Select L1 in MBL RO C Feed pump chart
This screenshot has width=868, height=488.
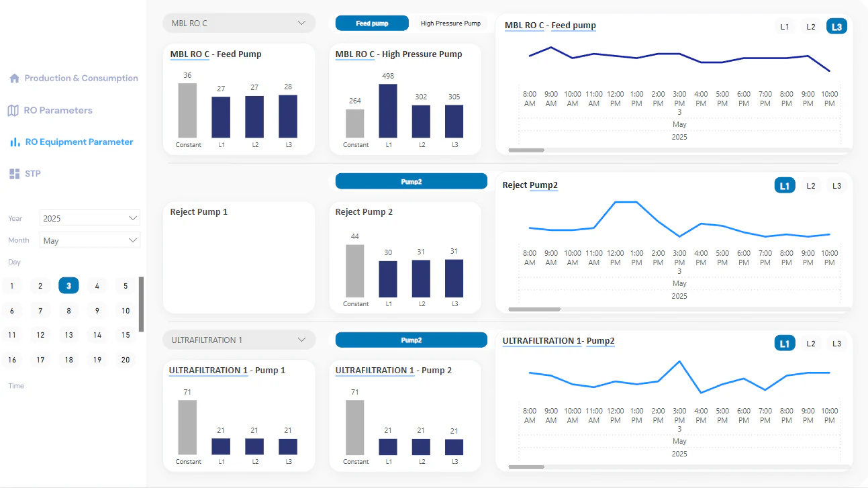[x=785, y=27]
